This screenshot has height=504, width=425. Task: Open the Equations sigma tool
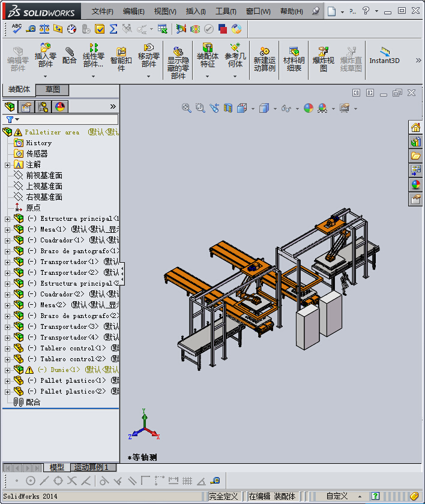(x=113, y=29)
